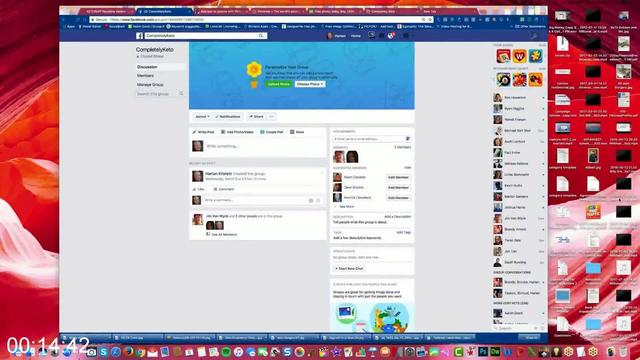Click Comment under Harlan Kilstein's post
Image resolution: width=640 pixels, height=360 pixels.
224,189
